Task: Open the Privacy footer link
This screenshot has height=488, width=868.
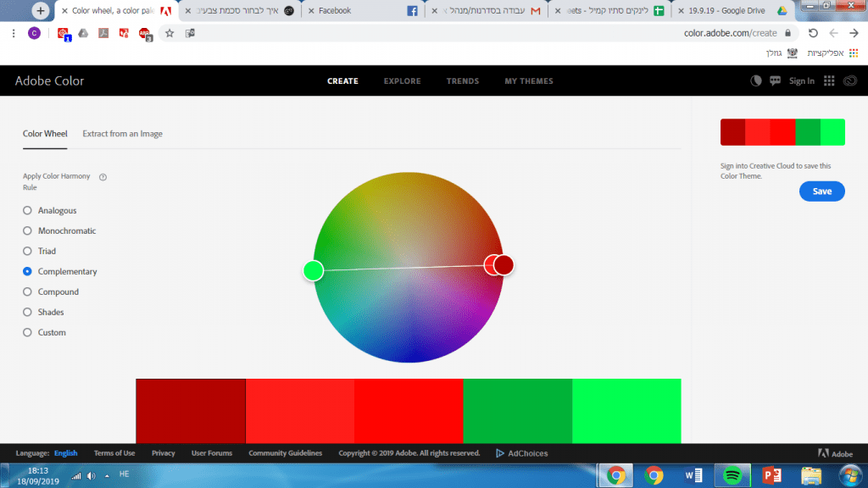Action: pyautogui.click(x=164, y=453)
